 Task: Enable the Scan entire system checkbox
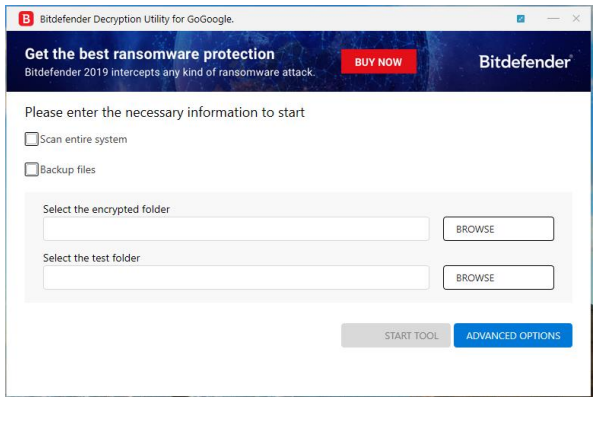click(32, 140)
